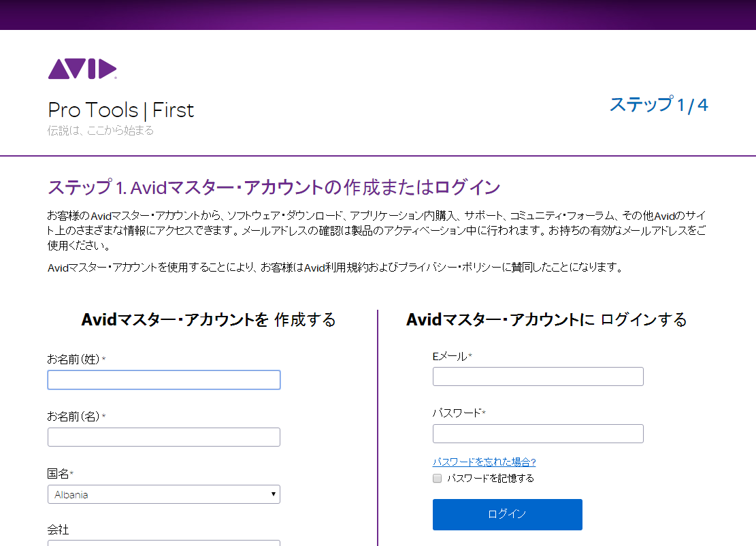The height and width of the screenshot is (546, 756).
Task: Click the Avidマスター・アカウントを 作成する heading
Action: 208,319
